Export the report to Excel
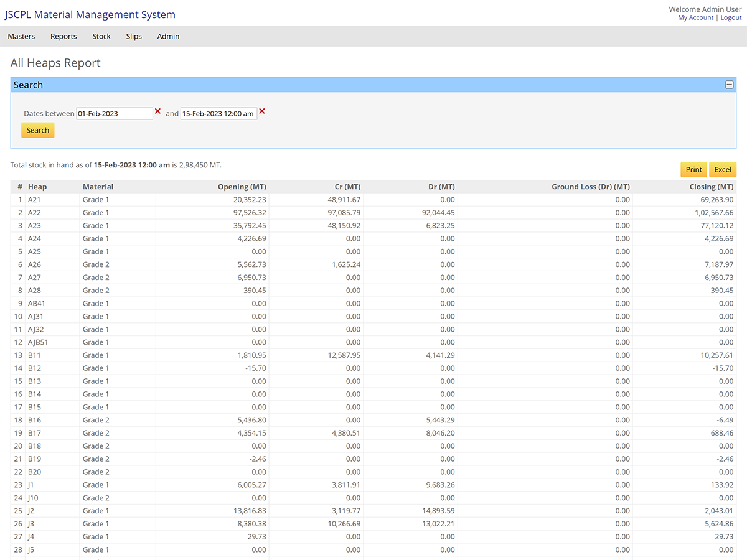The image size is (747, 560). point(722,169)
